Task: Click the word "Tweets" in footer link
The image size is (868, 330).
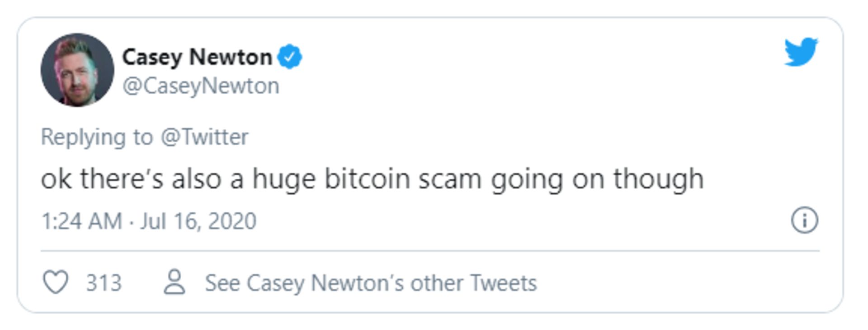Action: pos(503,283)
